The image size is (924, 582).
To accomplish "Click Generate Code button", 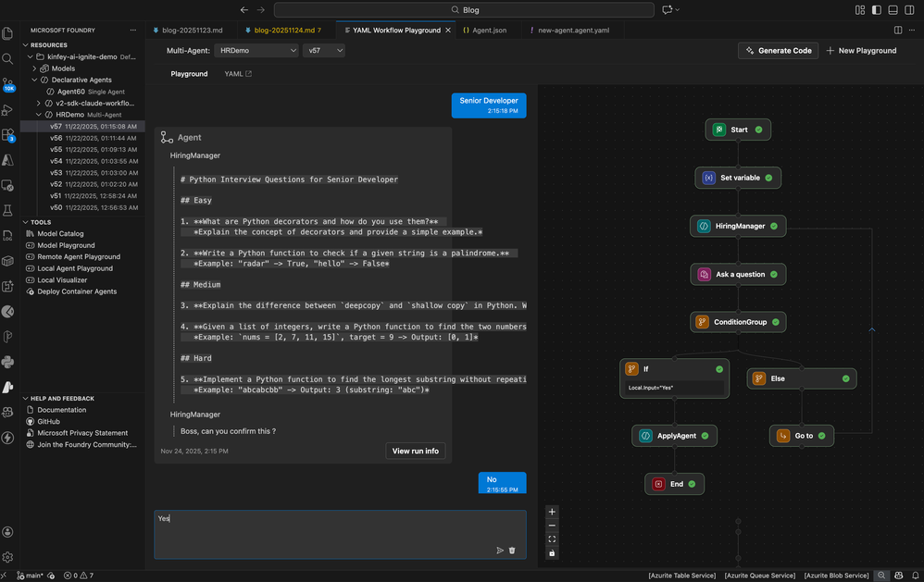I will [778, 51].
